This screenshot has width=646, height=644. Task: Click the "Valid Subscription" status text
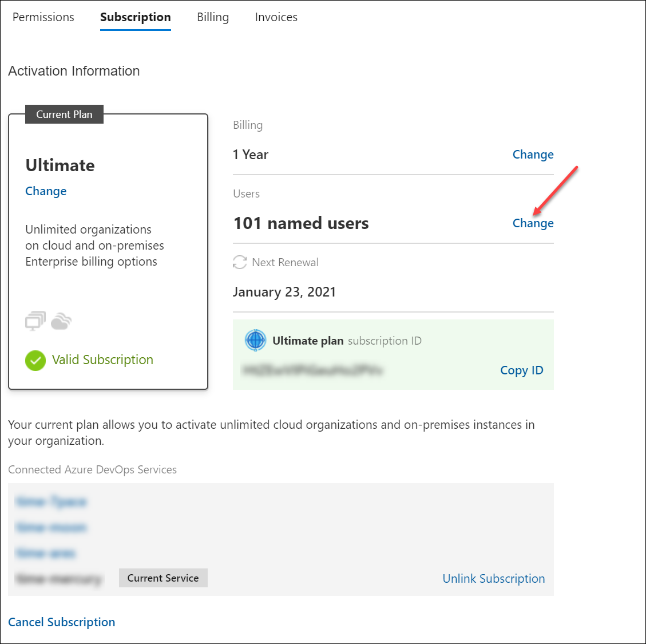(x=102, y=359)
